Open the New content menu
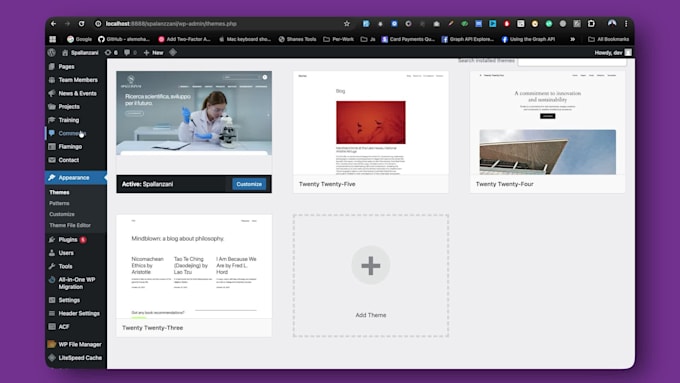 [154, 52]
